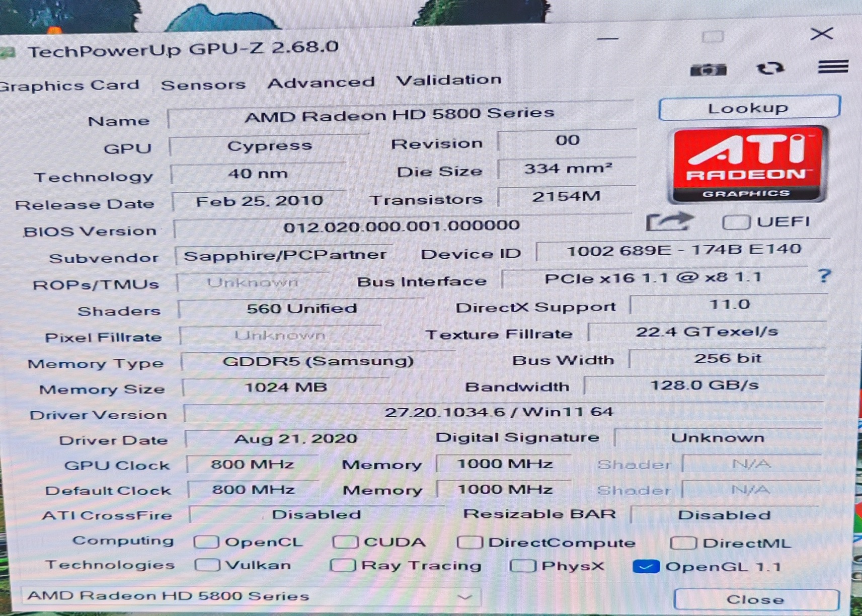Minimize the GPU-Z window

click(x=608, y=38)
